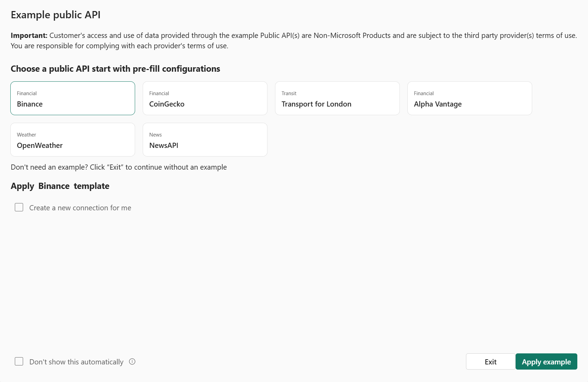Choose the CoinGecko API example
The width and height of the screenshot is (588, 382).
pos(205,98)
